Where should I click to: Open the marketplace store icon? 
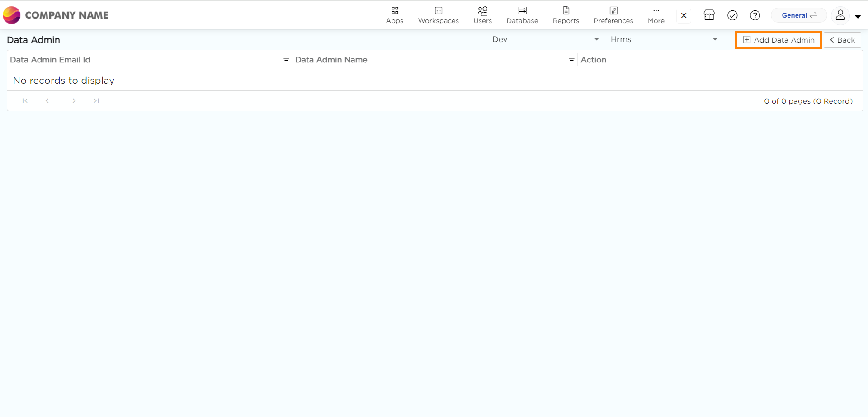pyautogui.click(x=709, y=15)
